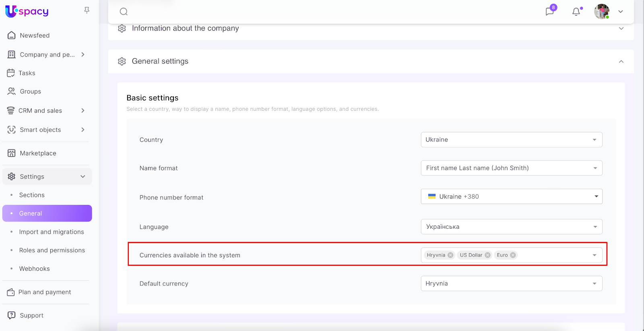Open Roles and permissions settings
Screen dimensions: 644x331
click(52, 250)
